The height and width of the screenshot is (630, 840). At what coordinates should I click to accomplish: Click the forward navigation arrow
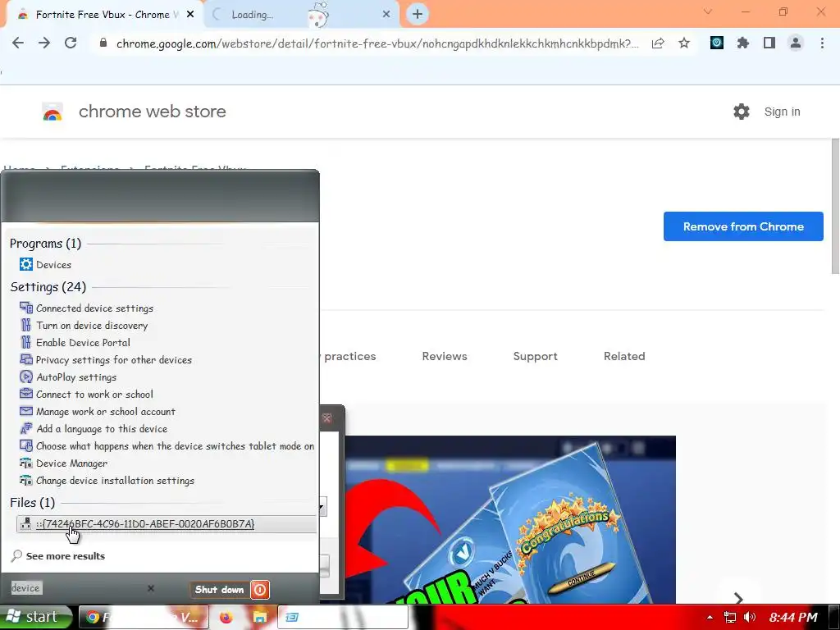[44, 43]
